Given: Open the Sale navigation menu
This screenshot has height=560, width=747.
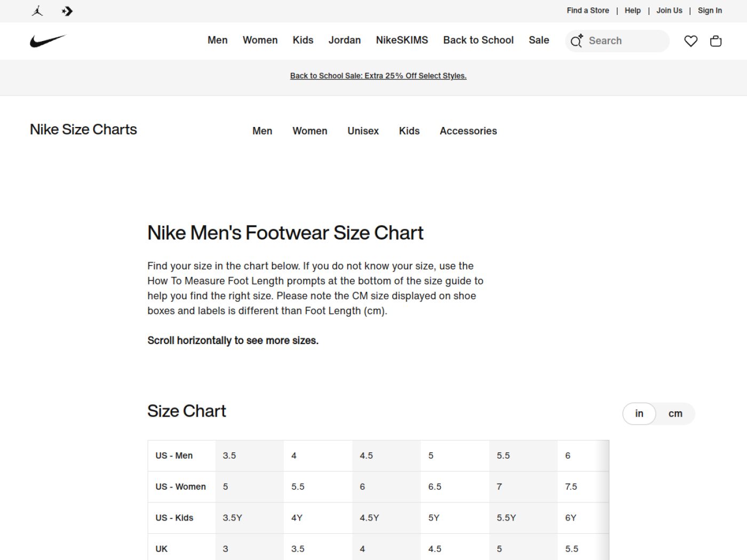Looking at the screenshot, I should coord(539,40).
